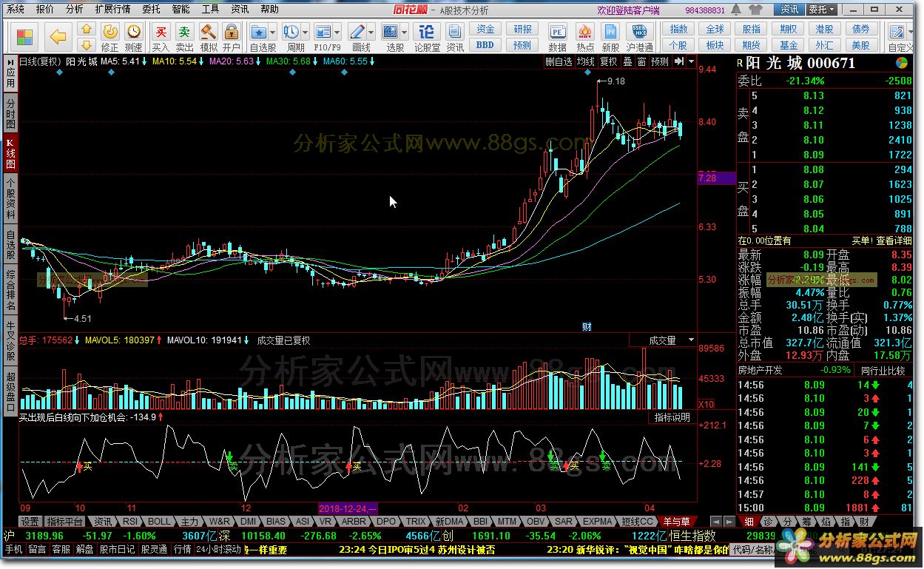Expand the 画线 dropdown arrow
This screenshot has height=569, width=924.
(x=371, y=33)
